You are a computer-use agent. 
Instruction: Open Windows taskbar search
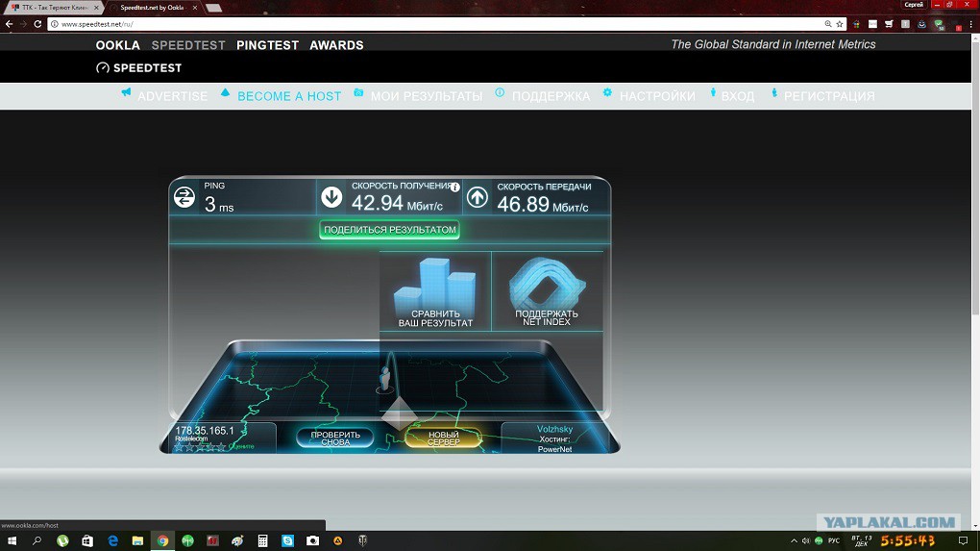[37, 540]
